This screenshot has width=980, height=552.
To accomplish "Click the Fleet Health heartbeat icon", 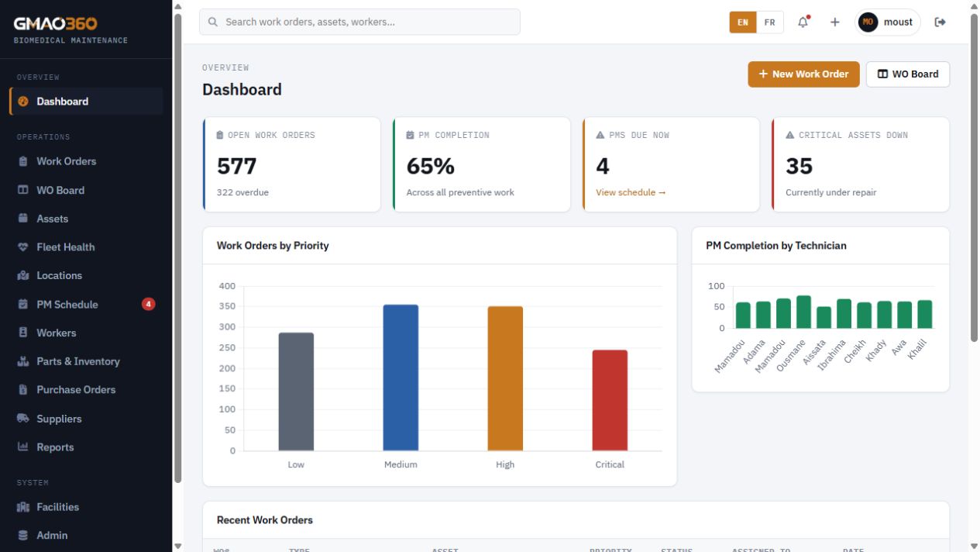I will pyautogui.click(x=23, y=247).
